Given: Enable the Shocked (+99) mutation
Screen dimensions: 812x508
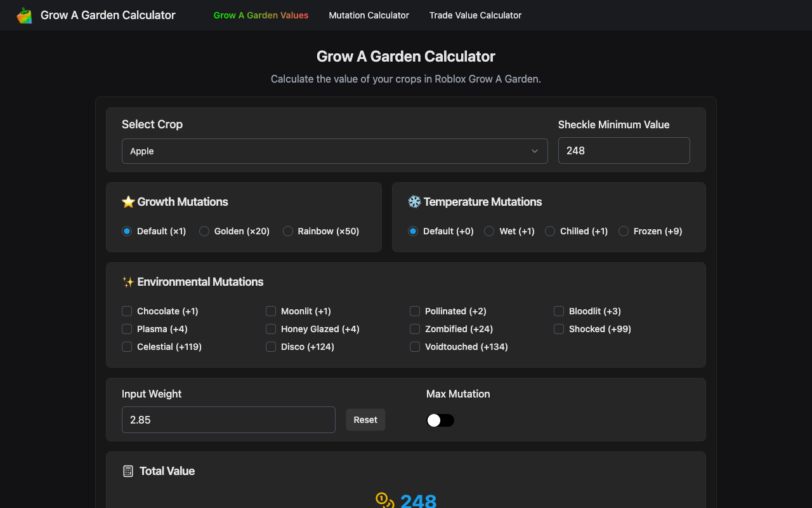Looking at the screenshot, I should coord(559,329).
